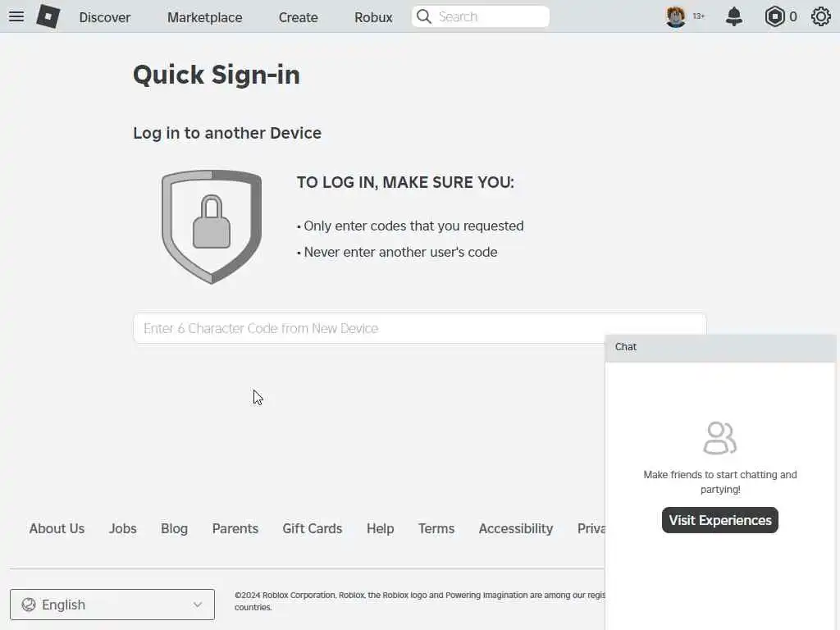Open the Terms footer link

[x=436, y=529]
